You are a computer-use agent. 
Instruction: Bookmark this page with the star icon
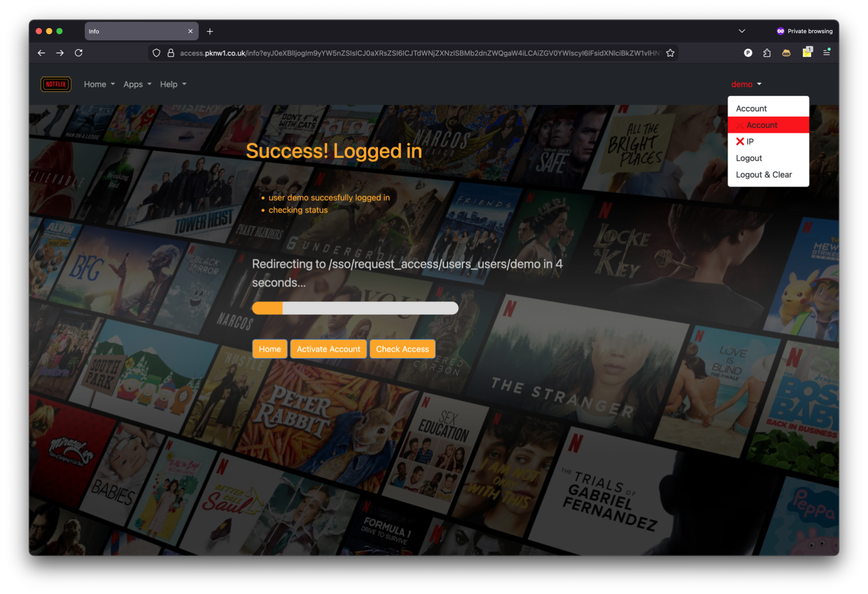coord(670,53)
